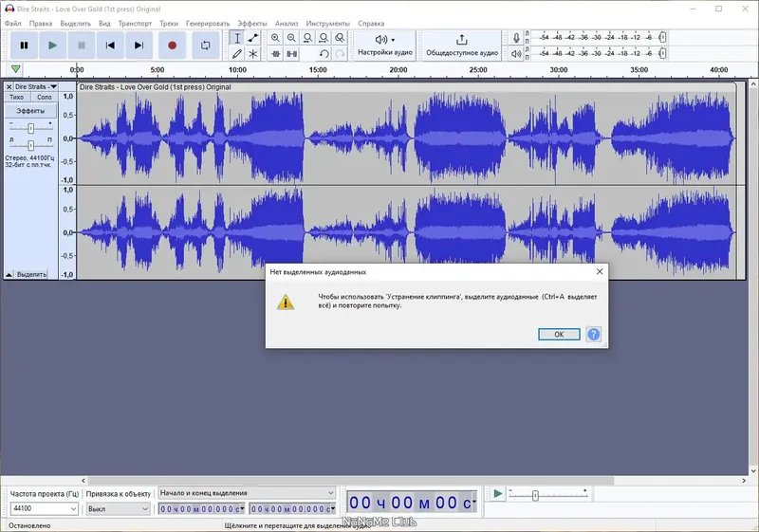Viewport: 759px width, 532px height.
Task: Open the Файл menu
Action: tap(12, 23)
